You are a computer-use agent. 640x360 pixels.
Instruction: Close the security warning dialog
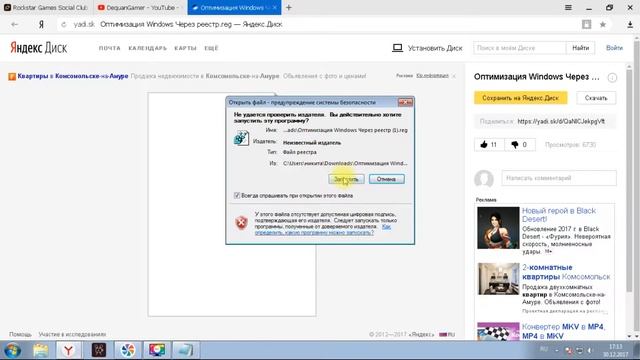[405, 102]
